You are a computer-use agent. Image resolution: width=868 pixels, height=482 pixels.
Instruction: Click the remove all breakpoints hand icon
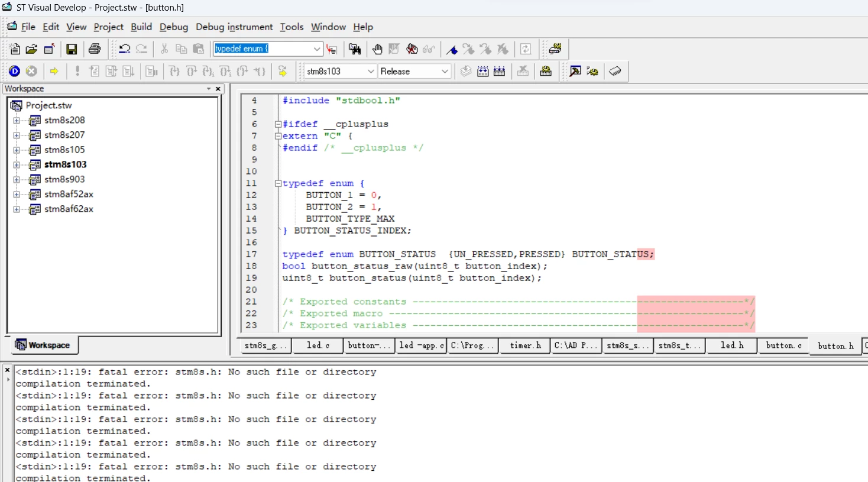click(412, 49)
